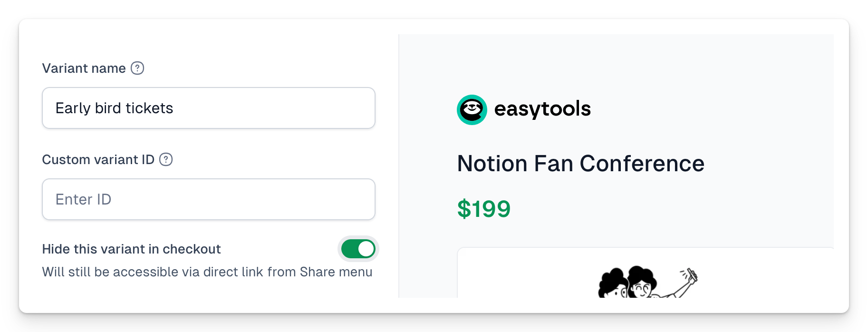Click into the Enter ID input field
The height and width of the screenshot is (332, 868).
pyautogui.click(x=209, y=199)
